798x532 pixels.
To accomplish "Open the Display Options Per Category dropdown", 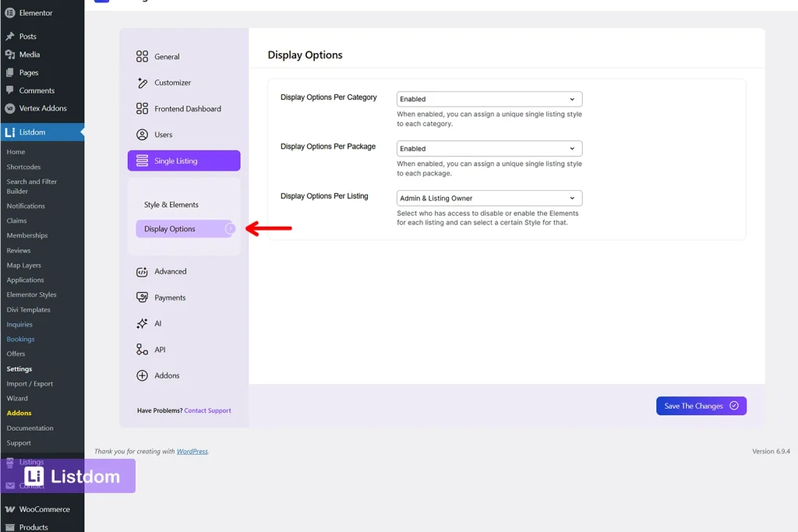I will point(489,99).
